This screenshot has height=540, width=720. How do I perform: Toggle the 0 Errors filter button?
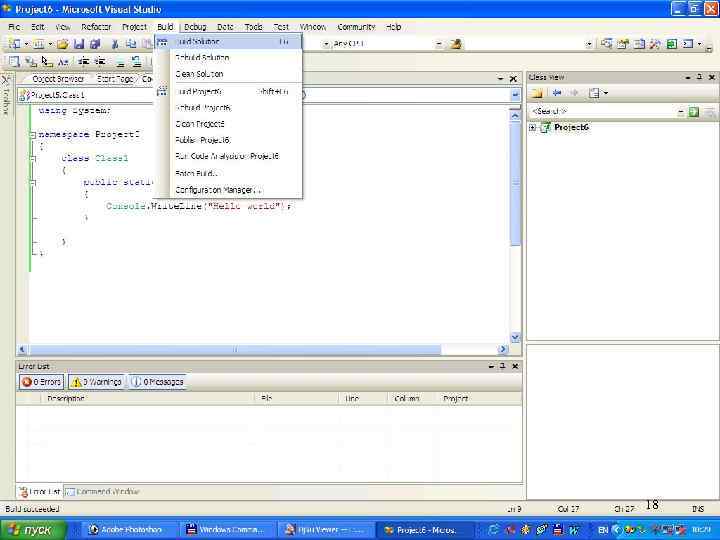point(41,382)
